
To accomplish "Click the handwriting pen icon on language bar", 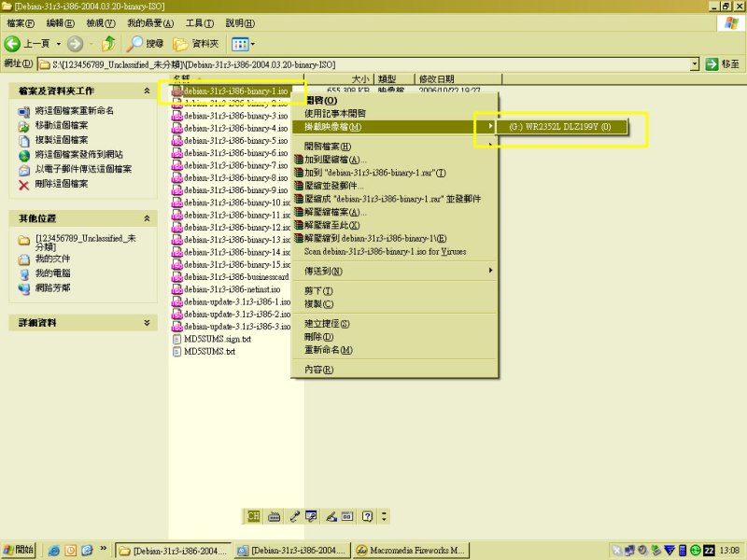I will coord(331,516).
